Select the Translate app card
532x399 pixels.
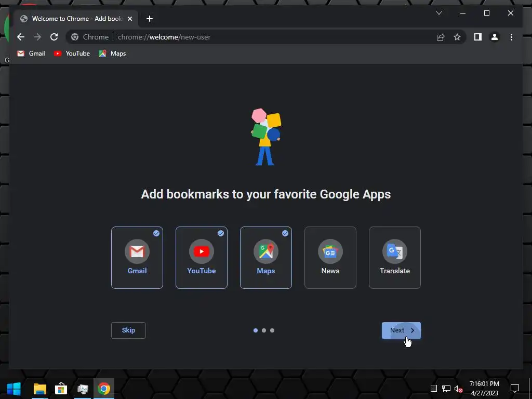coord(395,258)
